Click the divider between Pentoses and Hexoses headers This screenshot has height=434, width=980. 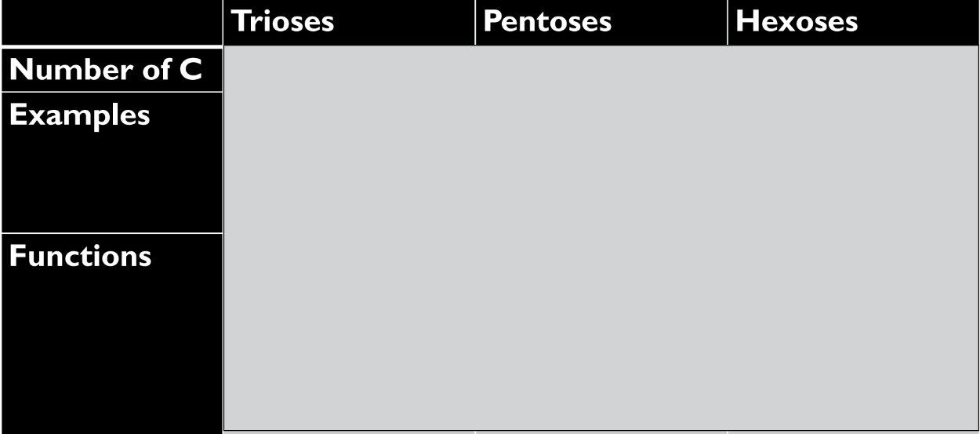[x=728, y=22]
